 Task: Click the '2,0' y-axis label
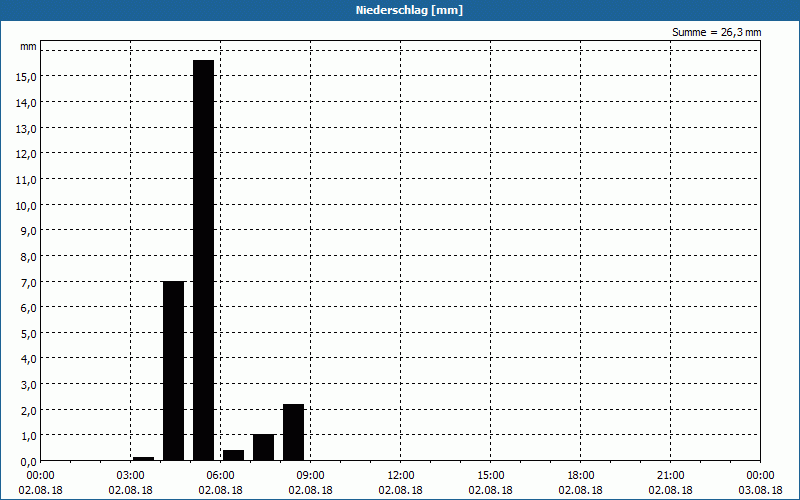29,410
